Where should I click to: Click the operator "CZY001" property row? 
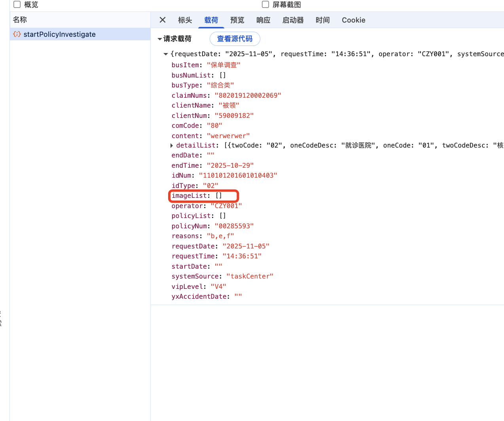tap(207, 206)
